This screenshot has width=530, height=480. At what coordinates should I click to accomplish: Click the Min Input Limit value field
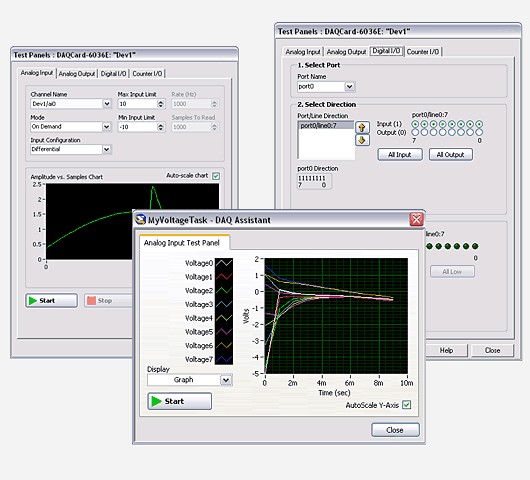pos(138,127)
